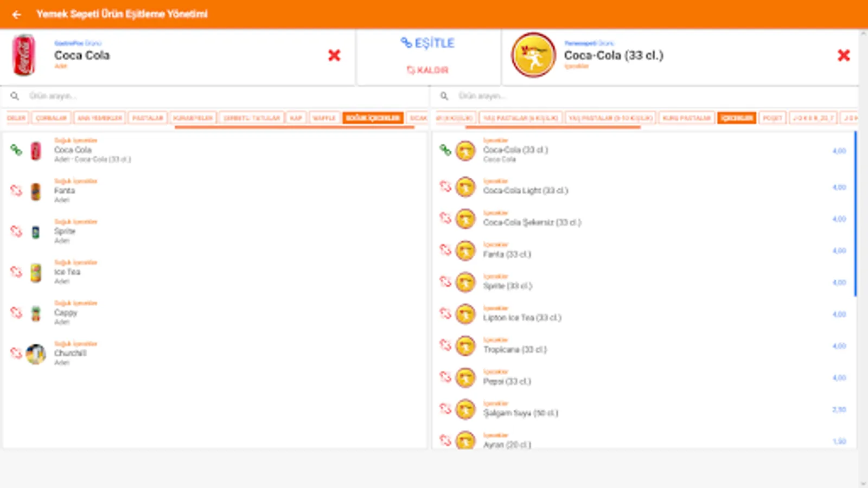Click the unlinked icon beside Fanta
This screenshot has height=488, width=868.
16,191
